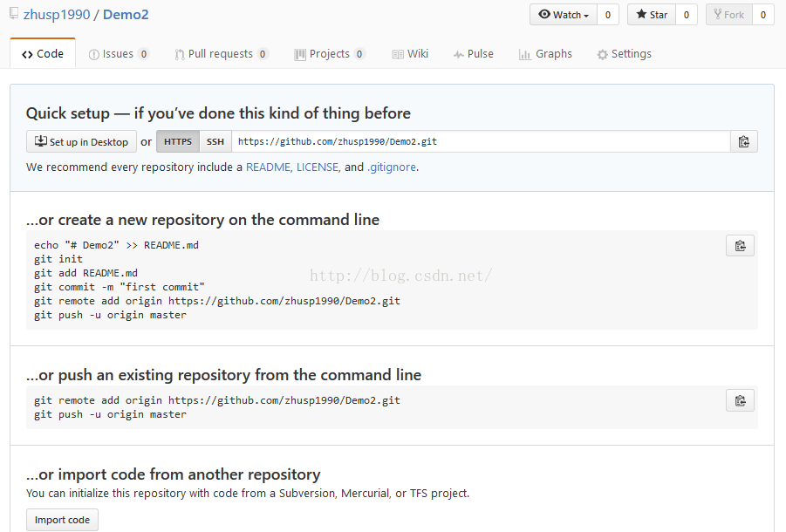Click the Import code button
786x532 pixels.
(62, 520)
